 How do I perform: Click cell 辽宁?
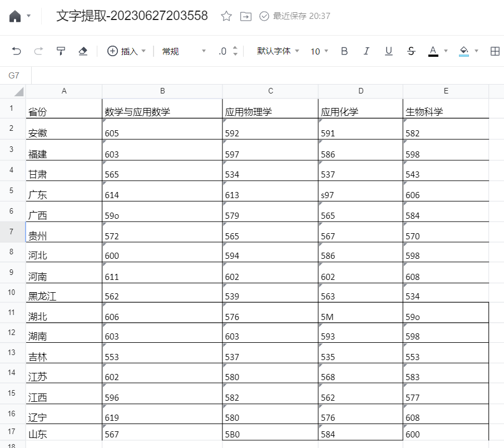coord(64,414)
